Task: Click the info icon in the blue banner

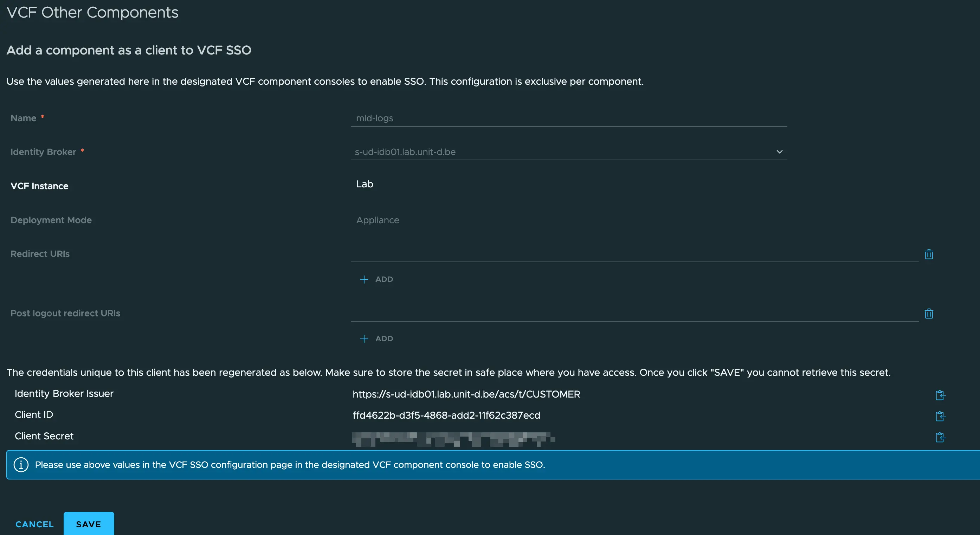Action: (21, 464)
